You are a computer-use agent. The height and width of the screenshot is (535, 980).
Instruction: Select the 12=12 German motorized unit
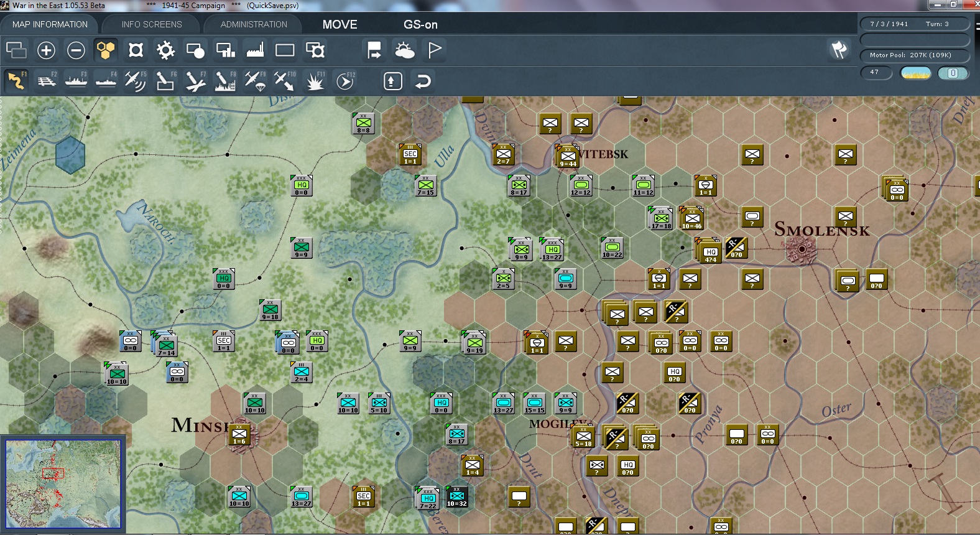pos(581,186)
